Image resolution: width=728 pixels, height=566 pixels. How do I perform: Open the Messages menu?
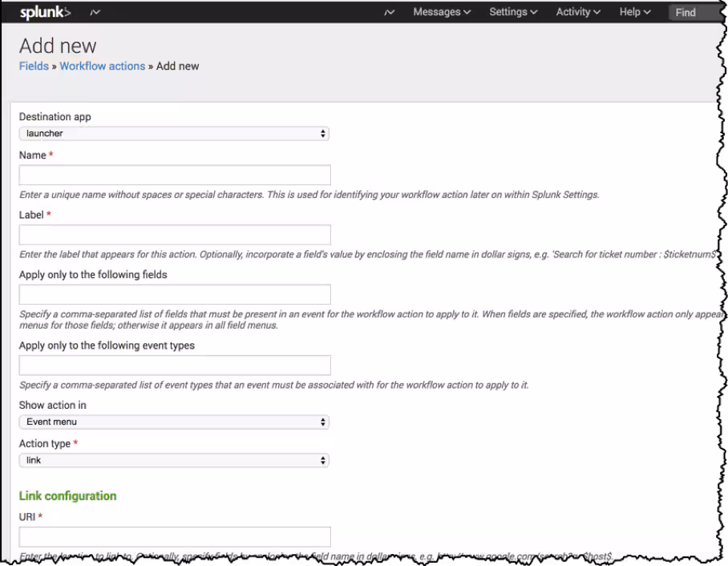[x=442, y=12]
